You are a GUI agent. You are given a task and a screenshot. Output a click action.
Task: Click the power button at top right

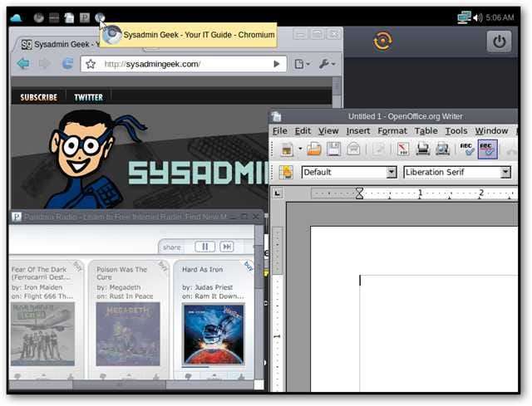point(499,42)
